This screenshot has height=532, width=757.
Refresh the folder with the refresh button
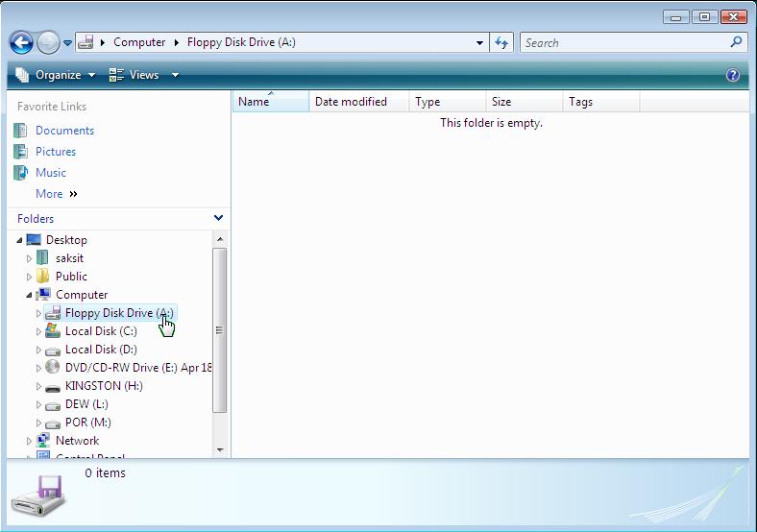(x=501, y=43)
